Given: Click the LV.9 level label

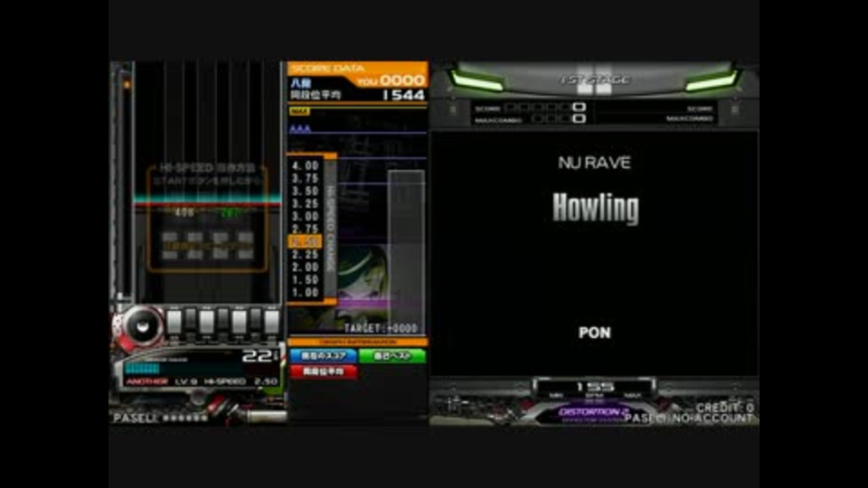Looking at the screenshot, I should point(186,381).
